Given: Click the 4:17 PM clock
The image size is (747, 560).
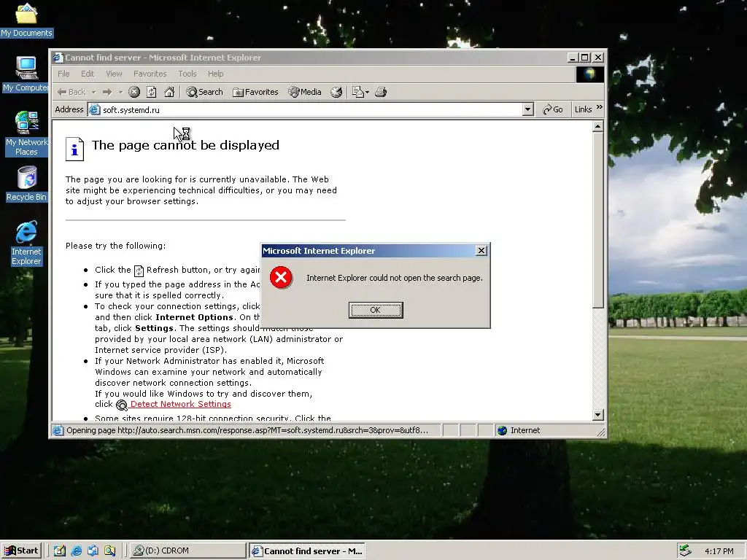Looking at the screenshot, I should click(x=719, y=551).
